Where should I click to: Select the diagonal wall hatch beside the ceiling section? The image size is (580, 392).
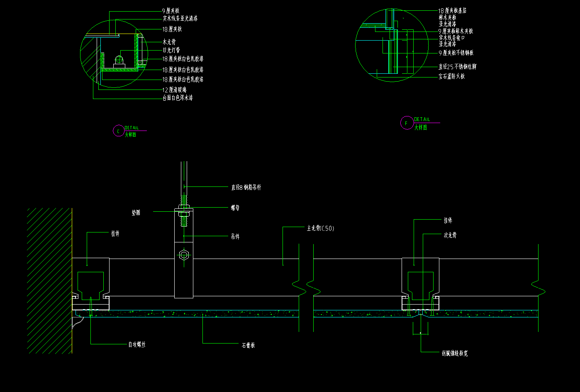pyautogui.click(x=50, y=281)
